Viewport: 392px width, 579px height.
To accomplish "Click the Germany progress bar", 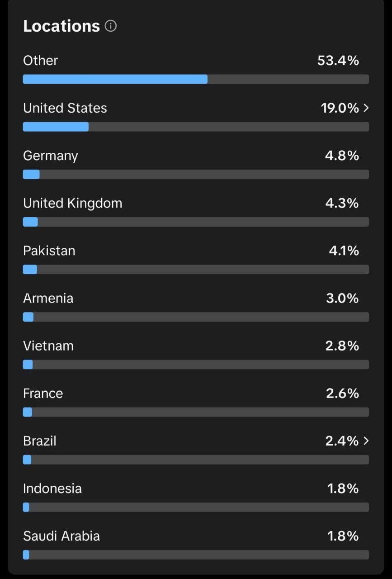I will click(x=196, y=174).
